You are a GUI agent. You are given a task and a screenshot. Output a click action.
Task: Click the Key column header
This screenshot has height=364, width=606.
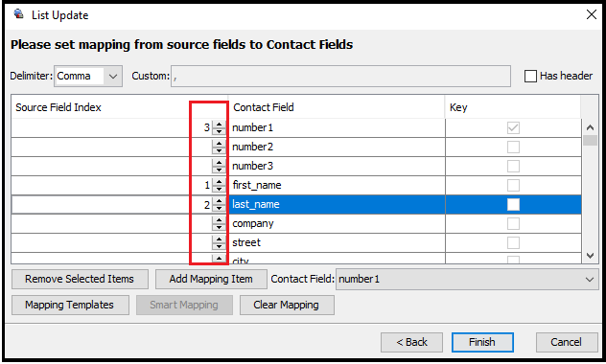pos(512,107)
